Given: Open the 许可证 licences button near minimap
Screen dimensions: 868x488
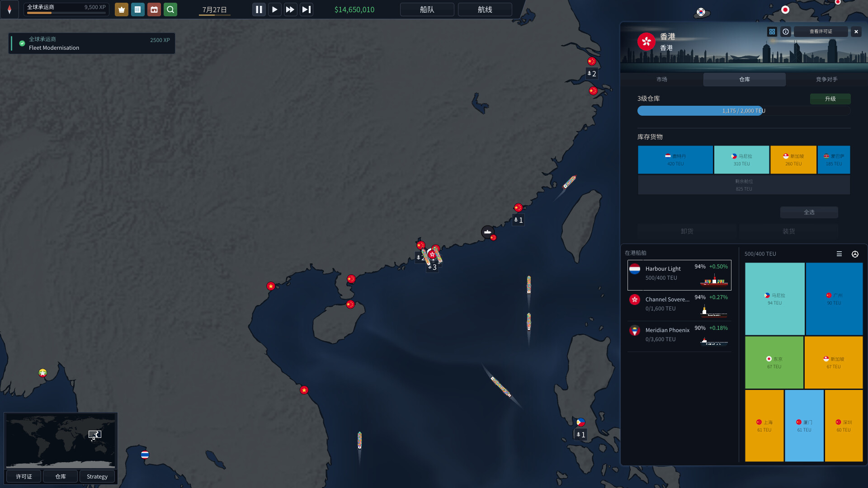Looking at the screenshot, I should tap(24, 476).
